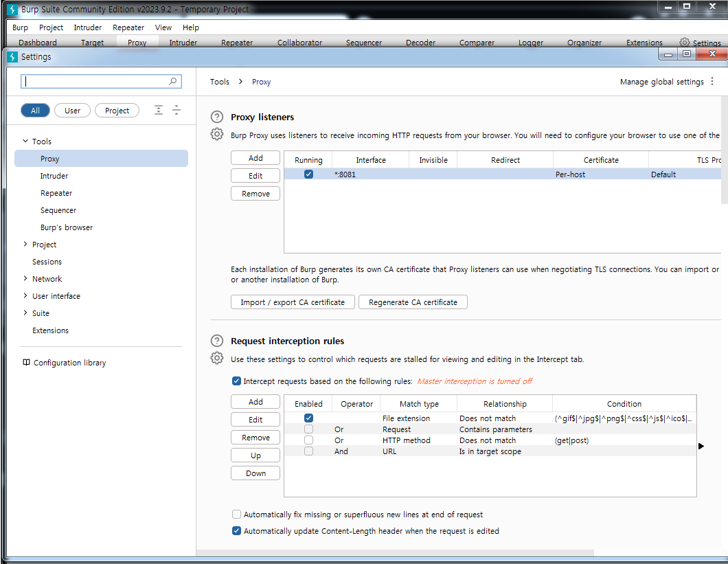Screen dimensions: 728x564
Task: Select Burp's browser in settings tree
Action: pos(67,227)
